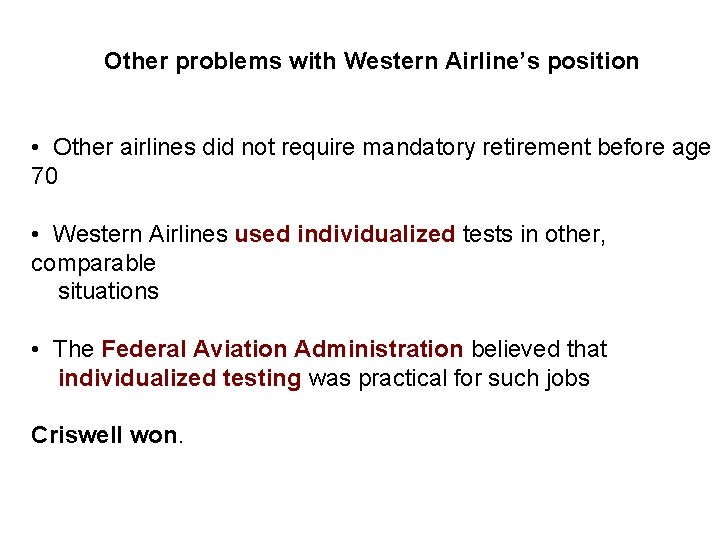Click the red text 'individualized testing'
720x540 pixels.
179,378
